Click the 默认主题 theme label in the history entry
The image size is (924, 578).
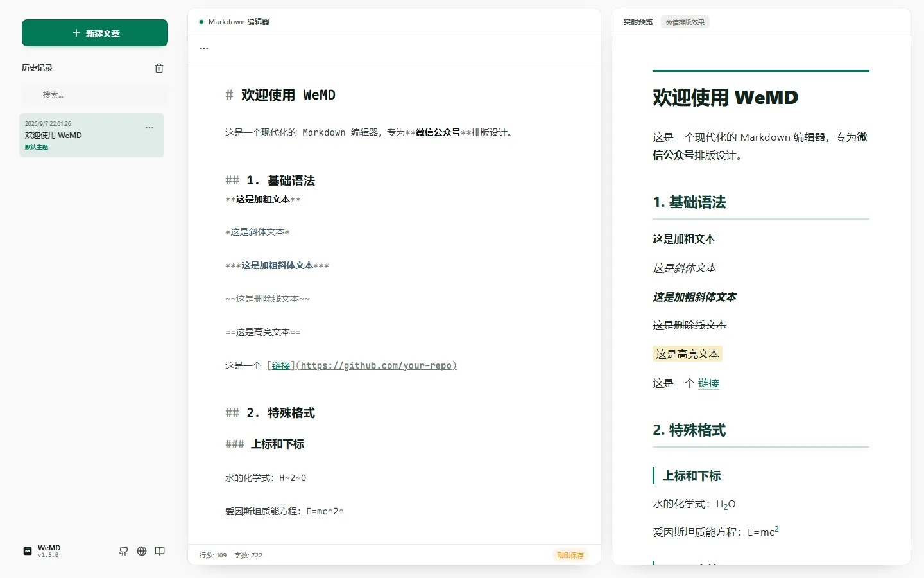tap(37, 147)
